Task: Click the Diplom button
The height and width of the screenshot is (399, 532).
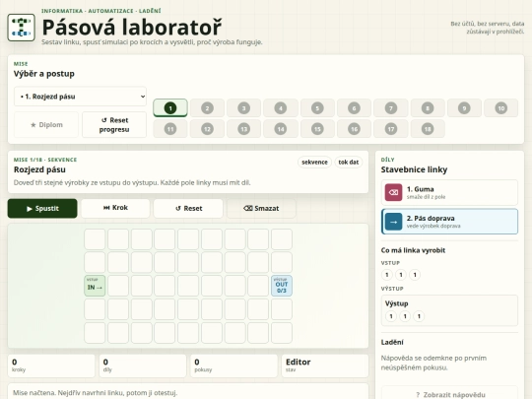Action: [46, 125]
